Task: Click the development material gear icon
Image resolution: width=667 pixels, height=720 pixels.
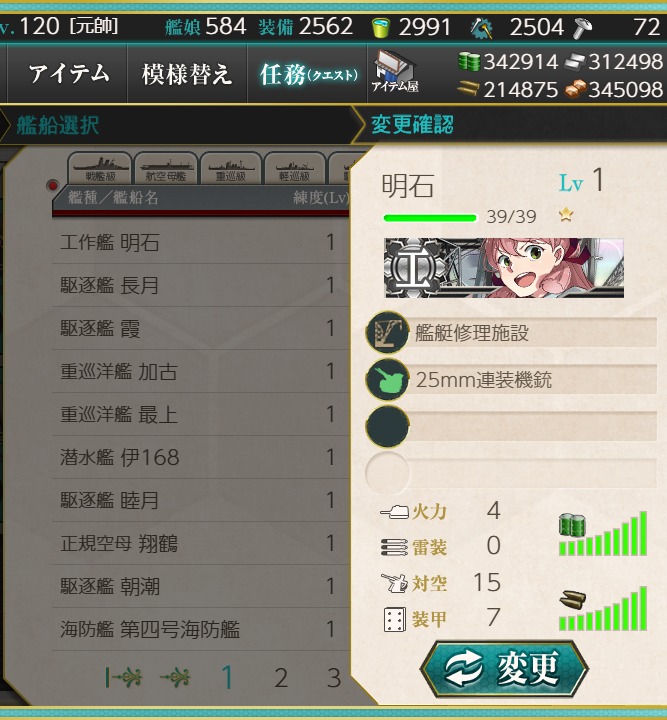Action: tap(482, 28)
